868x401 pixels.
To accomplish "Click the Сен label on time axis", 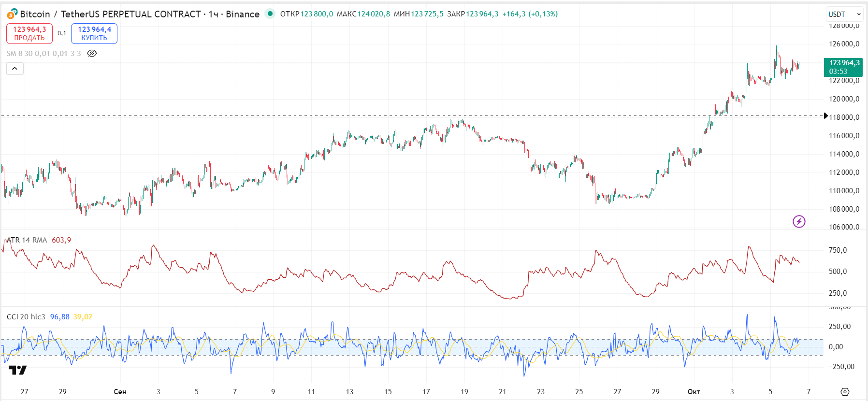I will pos(120,392).
